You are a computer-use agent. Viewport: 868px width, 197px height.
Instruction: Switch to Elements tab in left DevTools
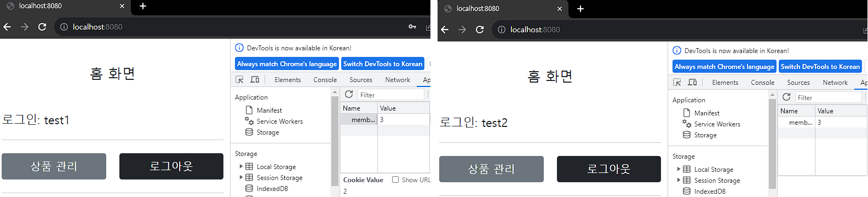click(288, 80)
